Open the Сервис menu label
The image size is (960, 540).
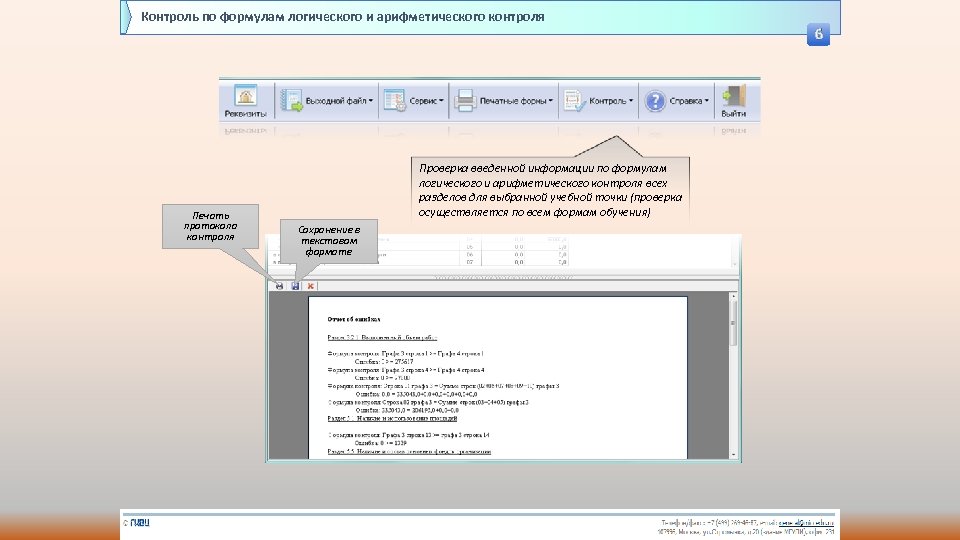click(423, 101)
